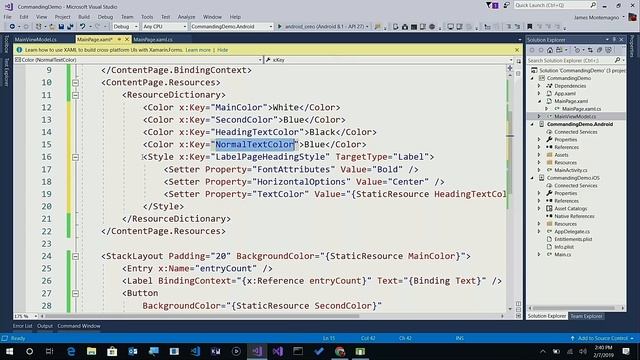Image resolution: width=640 pixels, height=360 pixels.
Task: Start debugging with the green play icon
Action: click(x=280, y=27)
